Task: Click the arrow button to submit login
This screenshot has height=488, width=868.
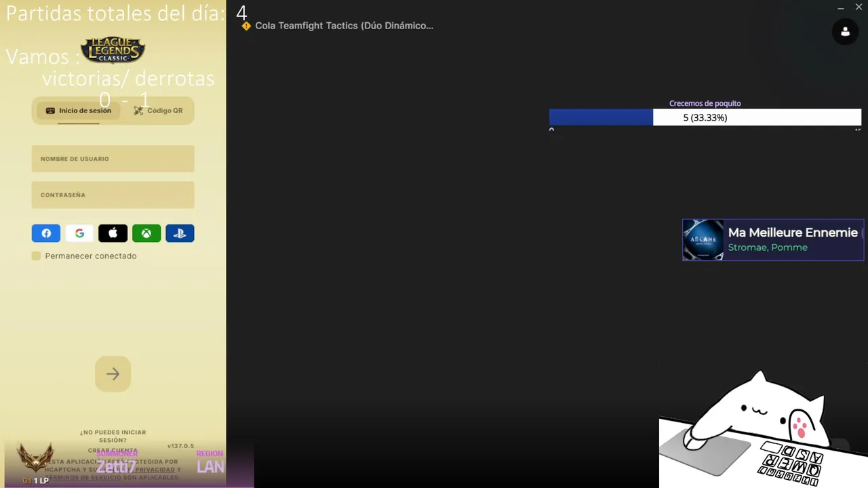Action: tap(113, 373)
